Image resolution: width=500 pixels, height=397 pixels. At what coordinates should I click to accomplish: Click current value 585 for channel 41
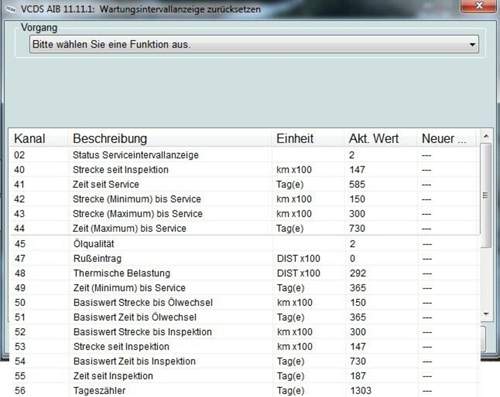pyautogui.click(x=357, y=184)
